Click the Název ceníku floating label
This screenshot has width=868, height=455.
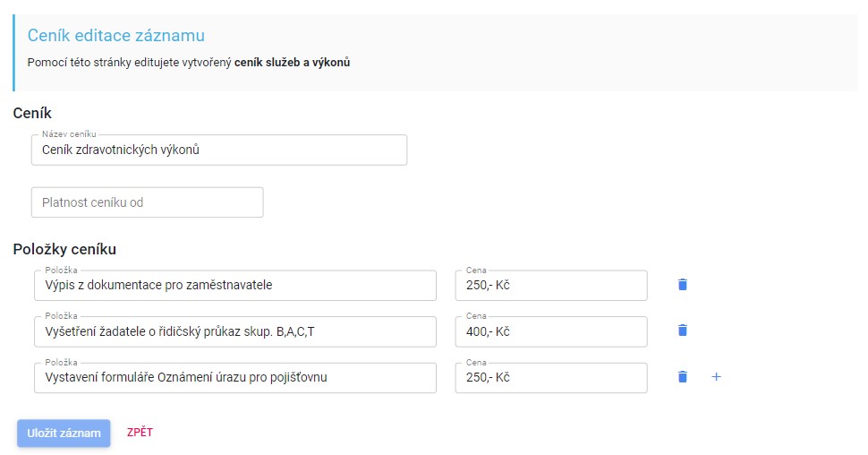tap(69, 134)
